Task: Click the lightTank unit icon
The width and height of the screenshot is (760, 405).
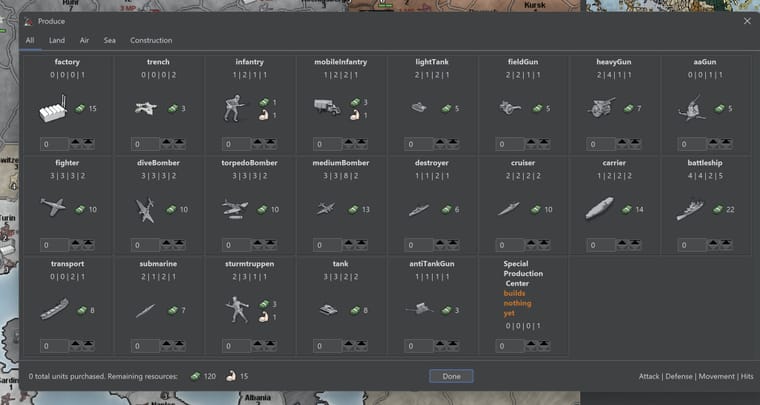Action: tap(418, 108)
